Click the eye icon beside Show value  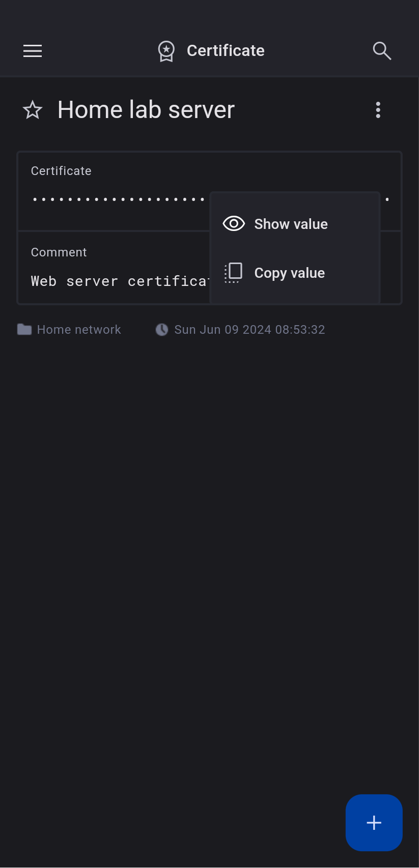(x=234, y=223)
